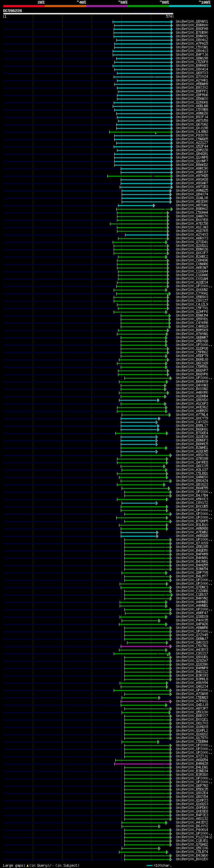Select hit label UniRef100_Q7XV24
The width and height of the screenshot is (214, 868).
coord(192,77)
